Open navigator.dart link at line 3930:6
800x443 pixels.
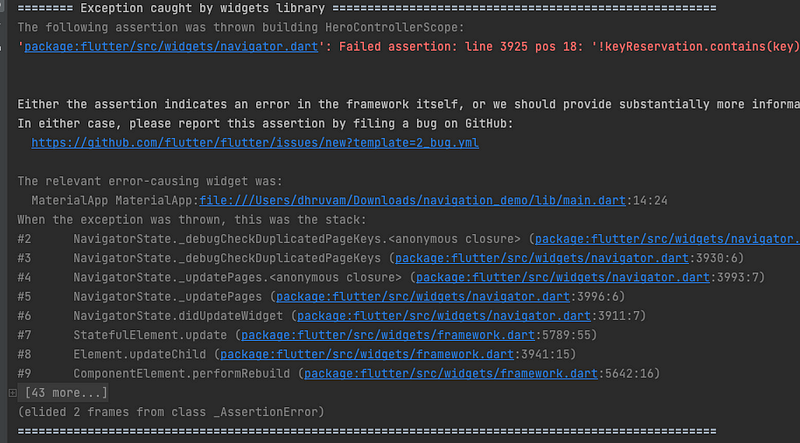(542, 258)
